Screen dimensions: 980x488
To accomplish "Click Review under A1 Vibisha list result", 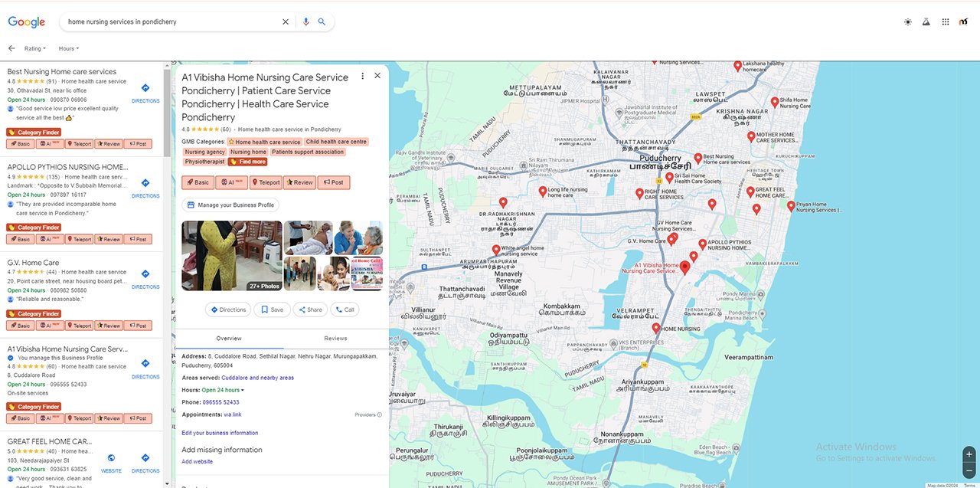I will [x=108, y=418].
